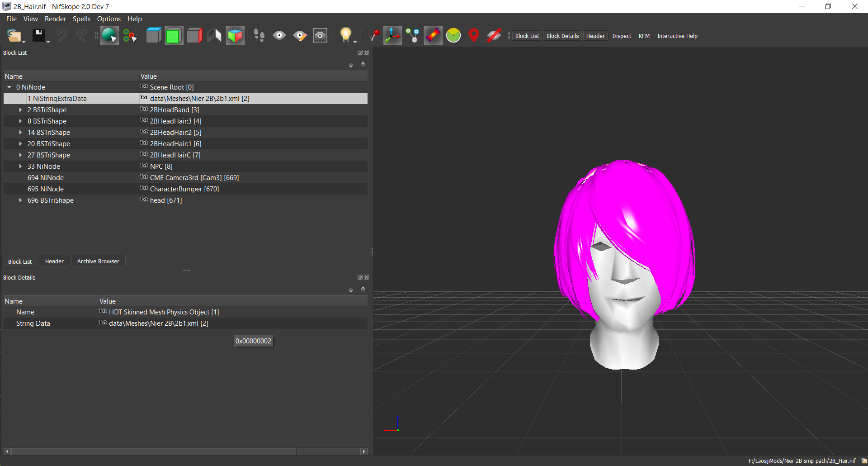The height and width of the screenshot is (466, 868).
Task: Open the Spells menu
Action: [x=81, y=19]
